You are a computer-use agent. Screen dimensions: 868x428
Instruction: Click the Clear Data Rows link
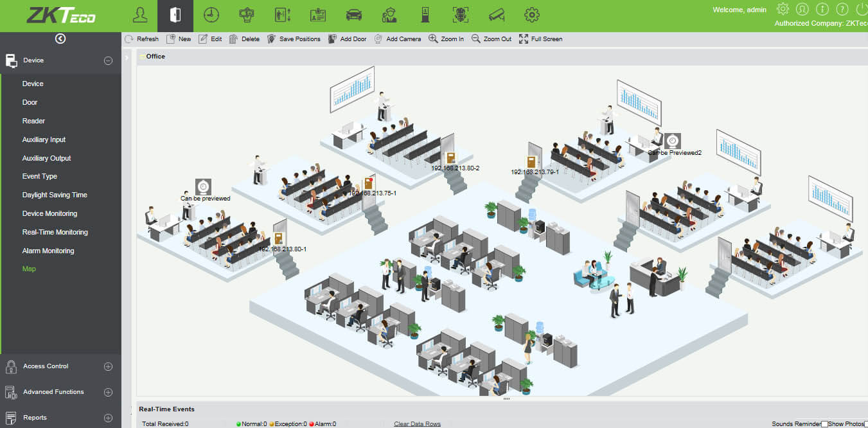416,424
